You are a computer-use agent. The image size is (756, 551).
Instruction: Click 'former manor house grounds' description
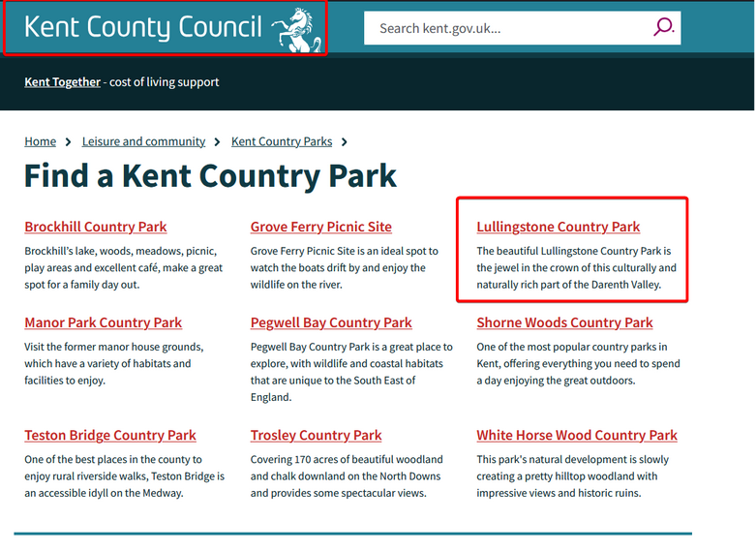114,364
